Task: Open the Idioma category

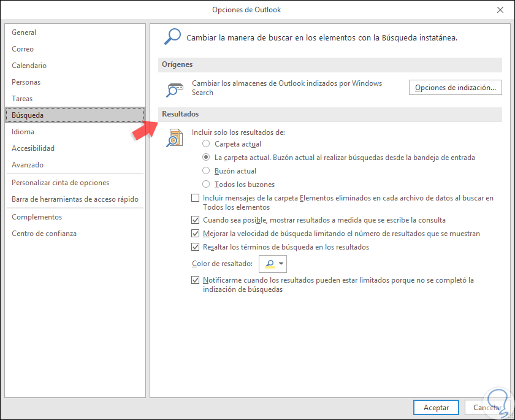Action: click(75, 132)
